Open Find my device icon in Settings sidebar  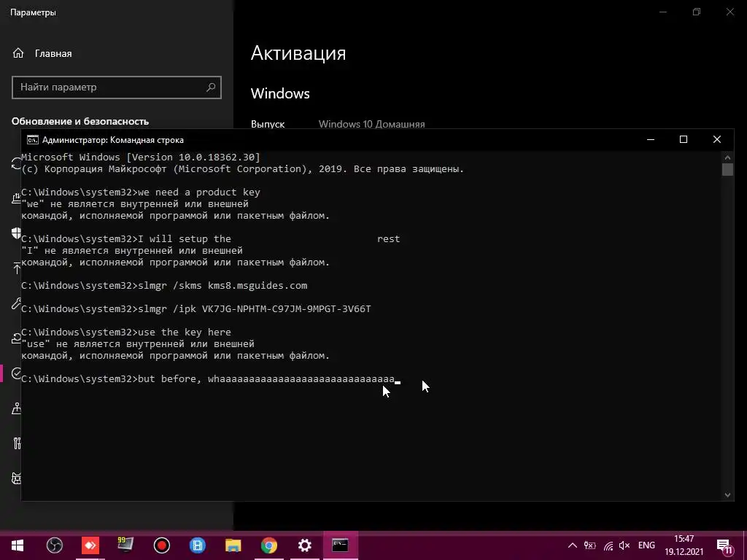[16, 408]
